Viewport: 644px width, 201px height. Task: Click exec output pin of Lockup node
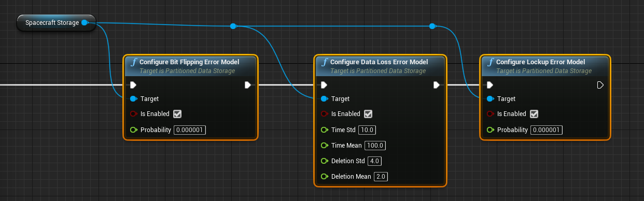tap(600, 85)
